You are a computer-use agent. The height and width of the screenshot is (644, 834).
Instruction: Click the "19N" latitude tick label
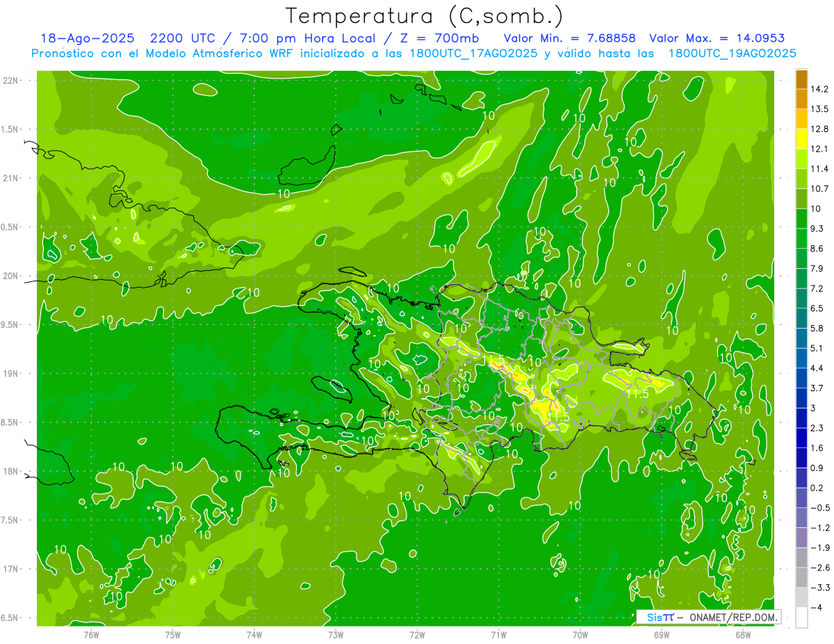tap(10, 373)
